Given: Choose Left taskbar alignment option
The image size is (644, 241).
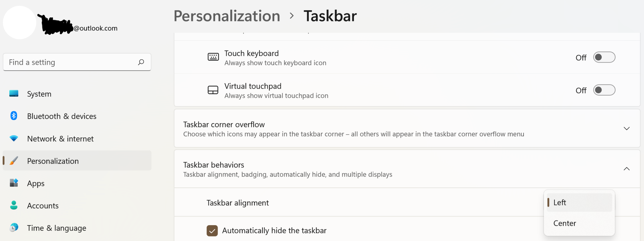Looking at the screenshot, I should click(560, 203).
